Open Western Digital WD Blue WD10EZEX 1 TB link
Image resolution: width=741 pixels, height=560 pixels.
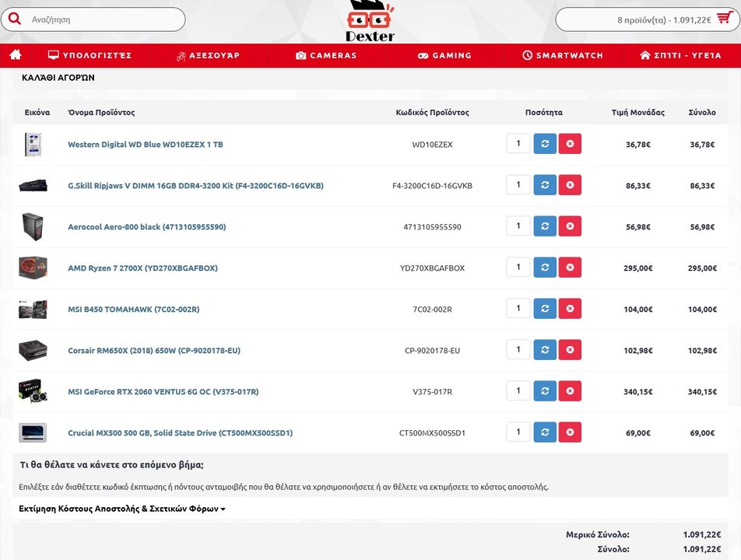pyautogui.click(x=146, y=145)
